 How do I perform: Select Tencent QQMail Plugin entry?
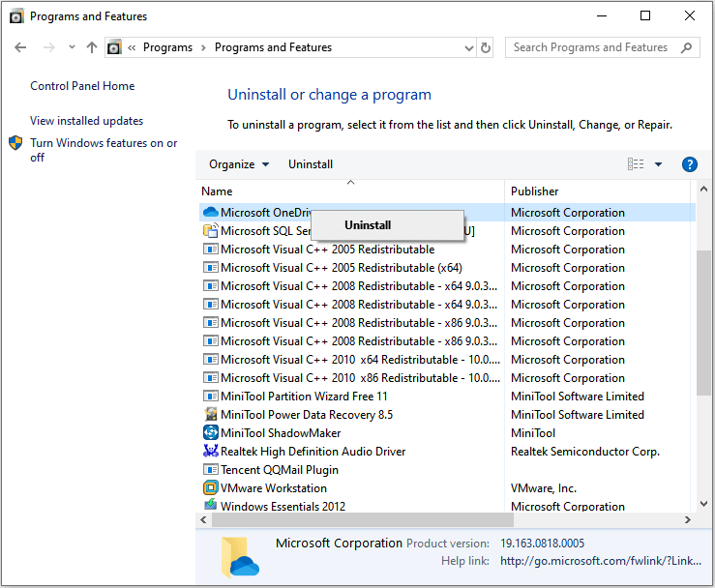point(279,469)
